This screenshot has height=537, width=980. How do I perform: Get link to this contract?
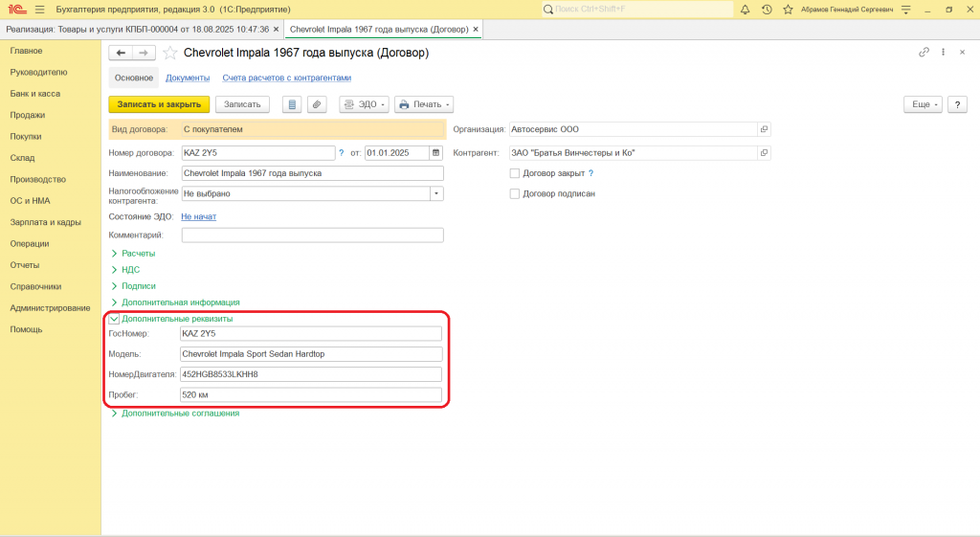coord(924,53)
